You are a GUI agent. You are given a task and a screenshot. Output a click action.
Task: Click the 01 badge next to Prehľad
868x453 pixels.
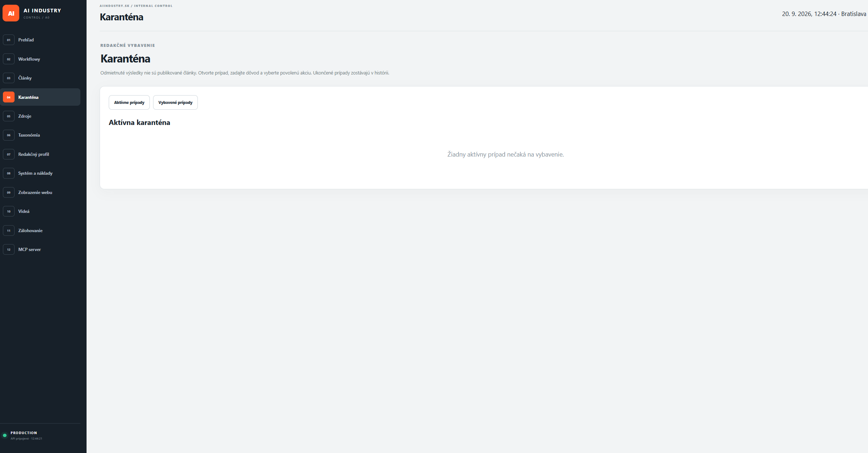tap(9, 40)
